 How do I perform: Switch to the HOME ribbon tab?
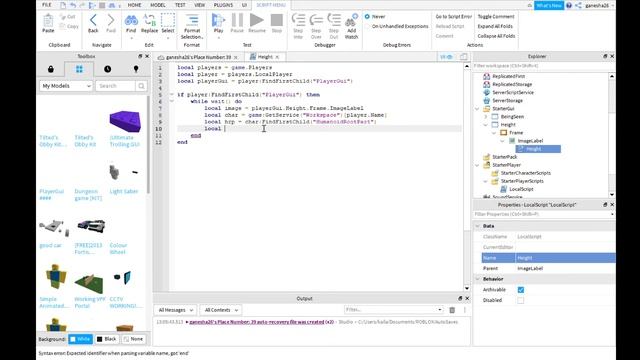coord(134,5)
